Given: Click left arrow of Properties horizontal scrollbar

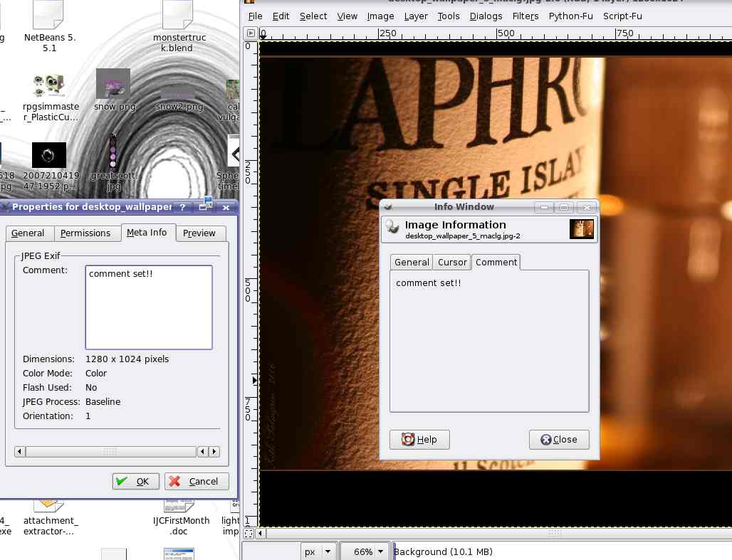Looking at the screenshot, I should coord(20,451).
